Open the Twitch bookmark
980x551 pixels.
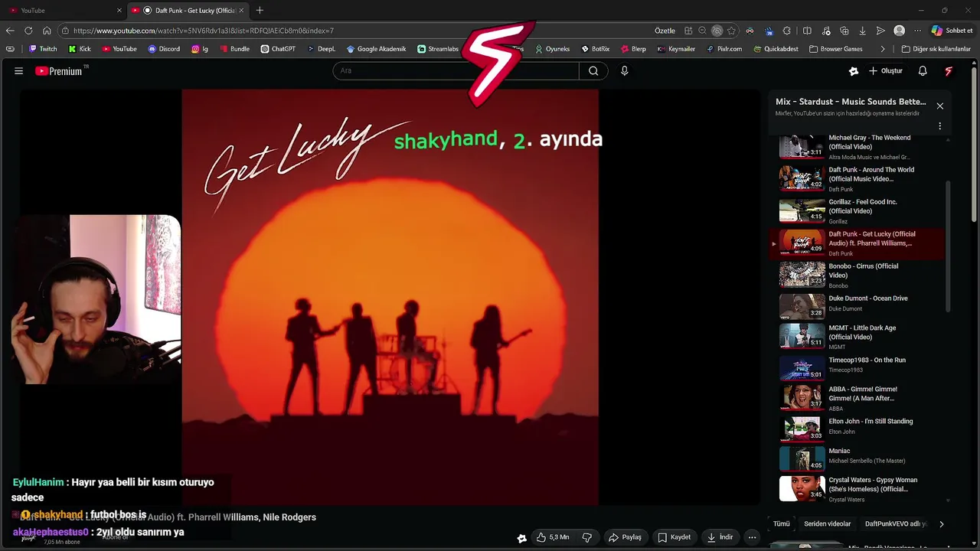tap(43, 49)
